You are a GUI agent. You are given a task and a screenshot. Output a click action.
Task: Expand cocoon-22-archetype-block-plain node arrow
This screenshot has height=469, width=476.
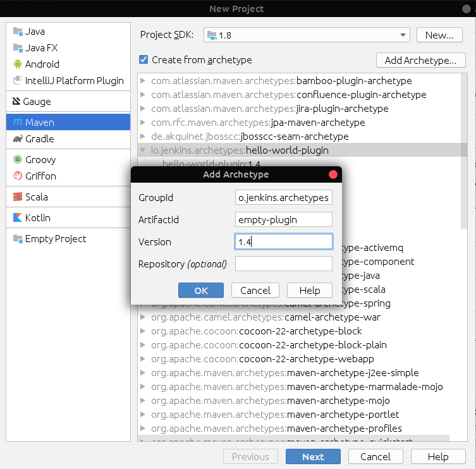[x=142, y=345]
